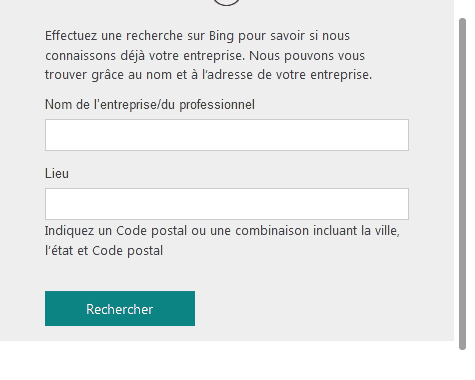Click the vertical scrollbar thumb

pos(462,184)
